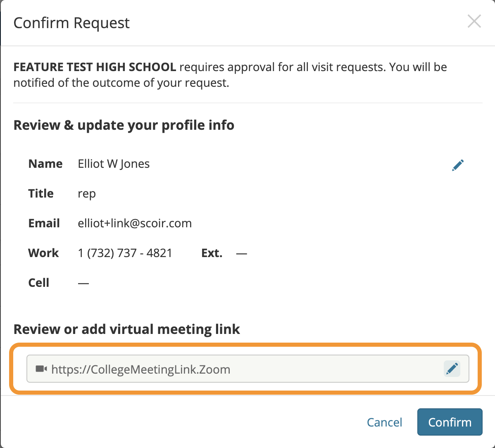The width and height of the screenshot is (495, 448).
Task: Cancel the visit request
Action: pyautogui.click(x=384, y=422)
